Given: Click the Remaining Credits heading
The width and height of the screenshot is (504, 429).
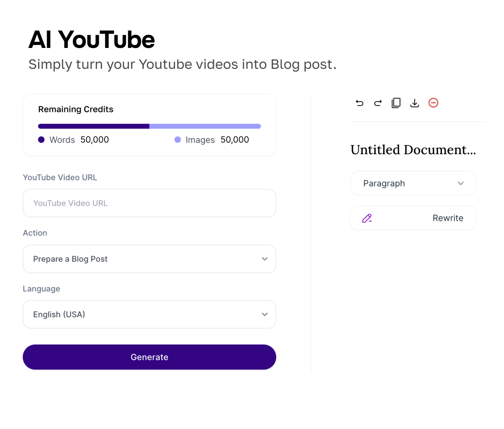Looking at the screenshot, I should (x=76, y=109).
